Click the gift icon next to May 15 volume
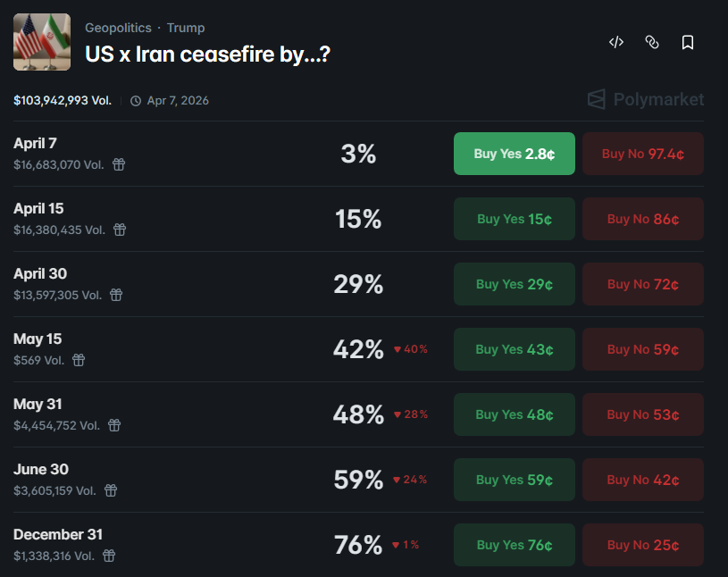This screenshot has width=728, height=577. (x=79, y=360)
